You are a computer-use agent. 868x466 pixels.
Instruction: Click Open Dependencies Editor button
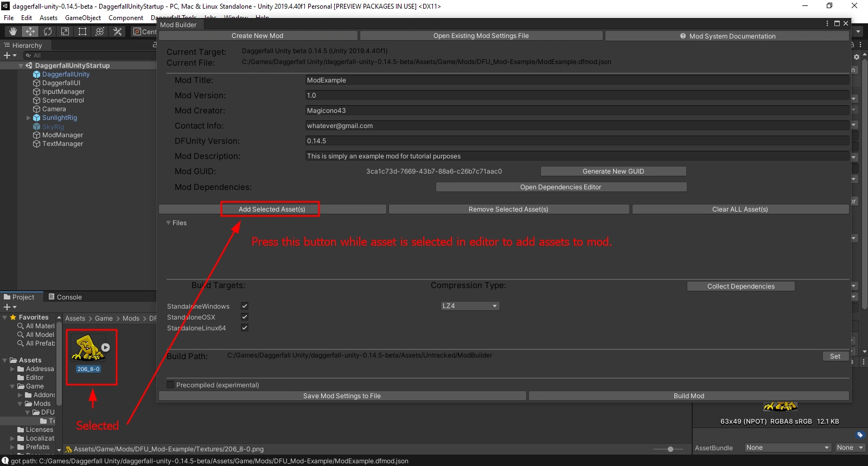click(561, 187)
